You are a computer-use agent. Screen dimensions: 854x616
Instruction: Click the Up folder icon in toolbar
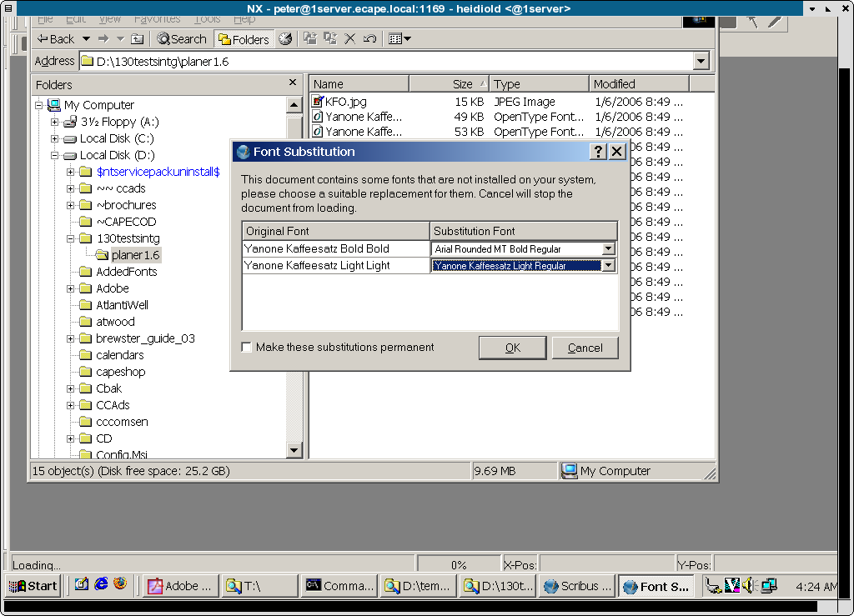tap(138, 39)
